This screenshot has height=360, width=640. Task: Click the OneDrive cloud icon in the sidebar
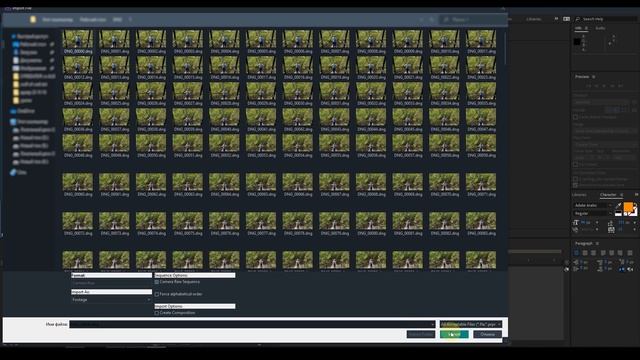[13, 111]
